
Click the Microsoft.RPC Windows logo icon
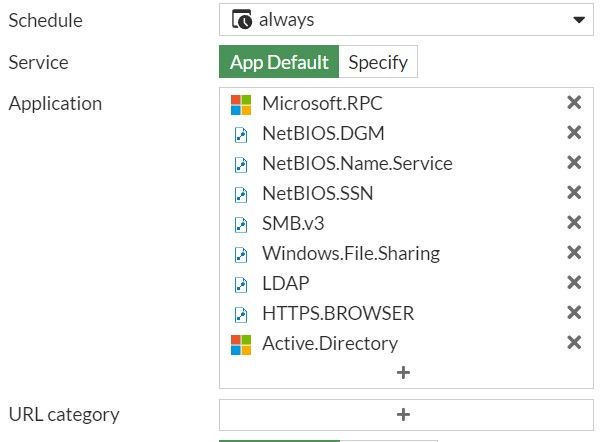click(241, 104)
